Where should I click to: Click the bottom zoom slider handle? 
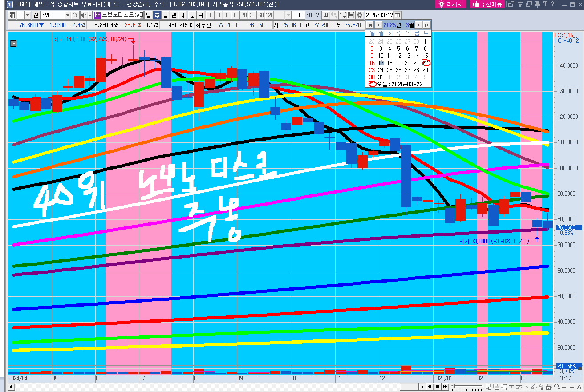coord(454,387)
